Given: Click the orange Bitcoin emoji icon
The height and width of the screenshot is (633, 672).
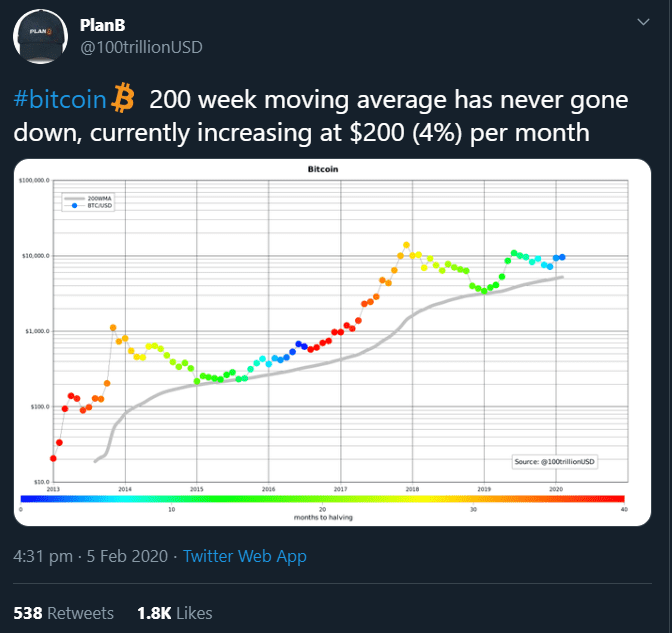Looking at the screenshot, I should tap(124, 99).
